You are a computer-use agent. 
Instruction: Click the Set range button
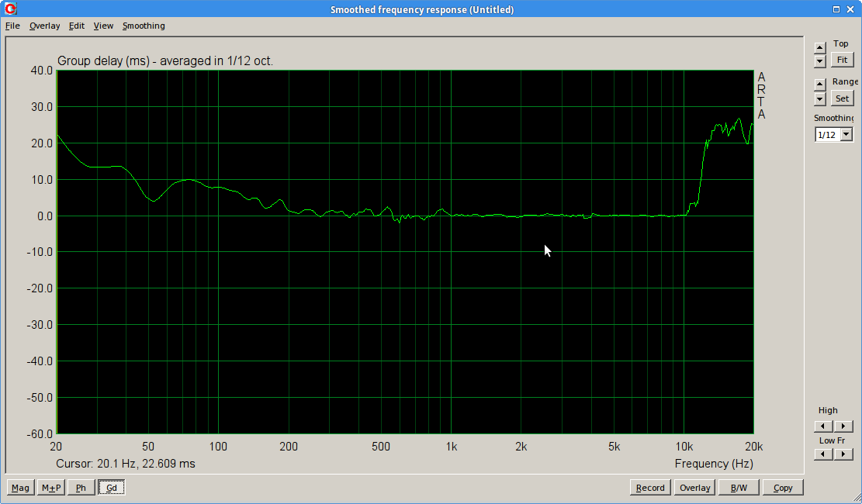click(x=842, y=98)
